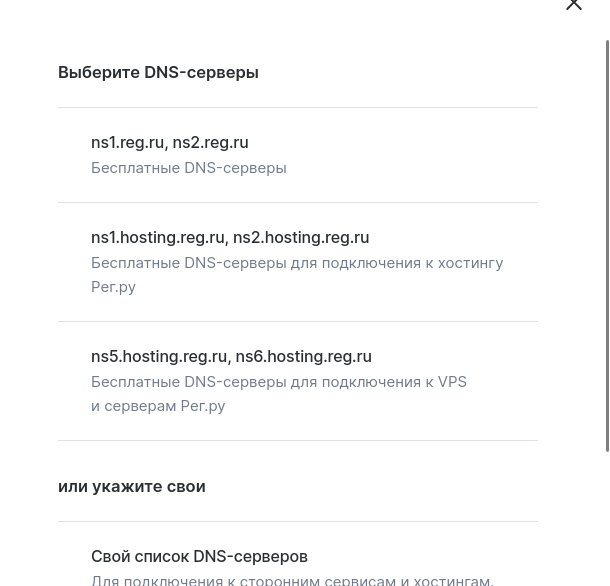610x586 pixels.
Task: Select ns1.reg.ru, ns2.reg.ru DNS servers
Action: (x=297, y=154)
